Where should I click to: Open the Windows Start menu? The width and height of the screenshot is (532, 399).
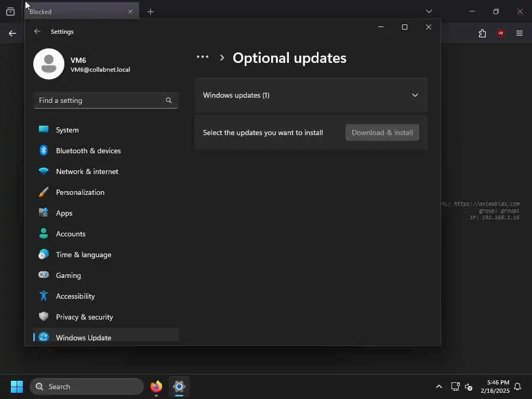click(17, 387)
